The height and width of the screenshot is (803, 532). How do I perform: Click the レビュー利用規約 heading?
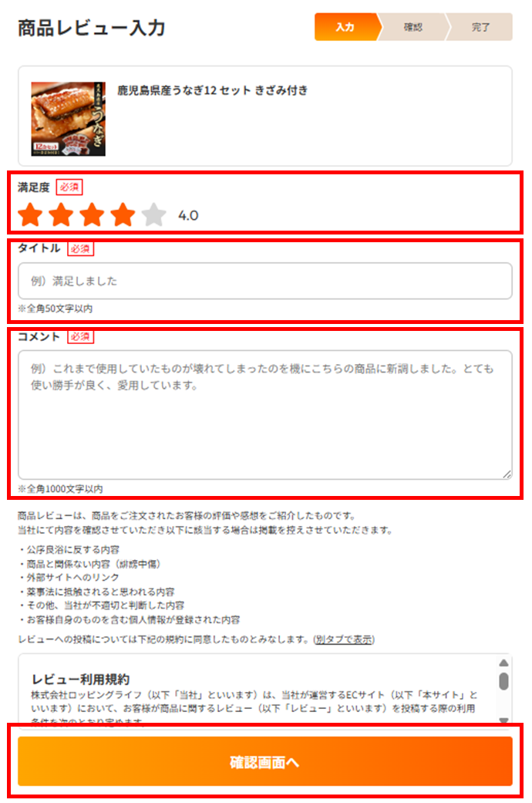80,679
